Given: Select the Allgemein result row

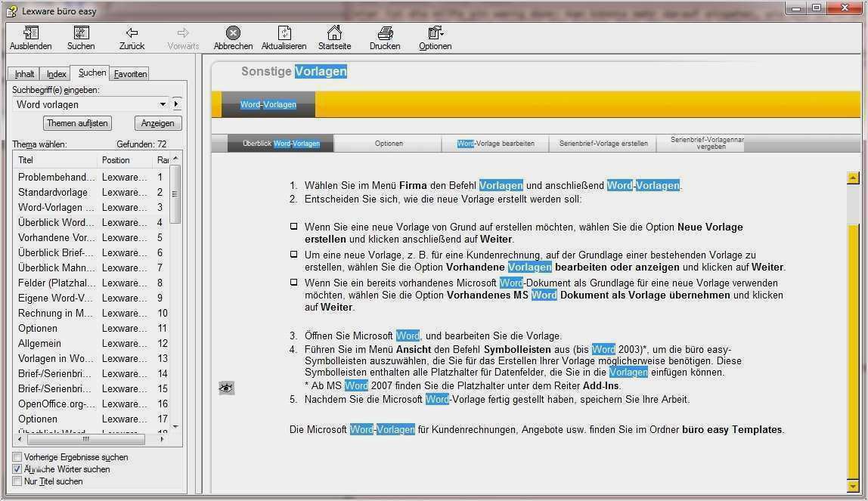Looking at the screenshot, I should 92,343.
